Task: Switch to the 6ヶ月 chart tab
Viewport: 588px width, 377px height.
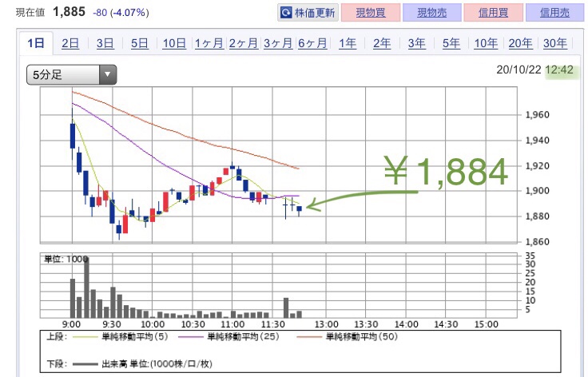Action: pos(312,43)
